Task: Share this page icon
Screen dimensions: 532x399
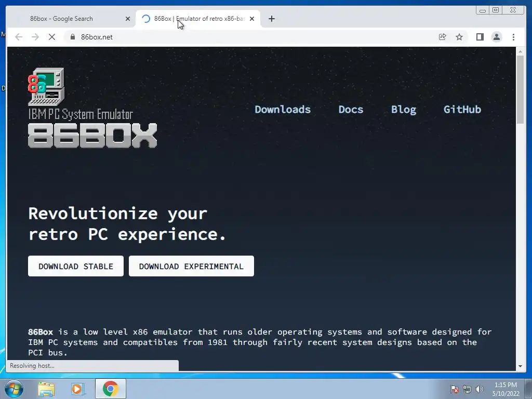Action: coord(442,37)
